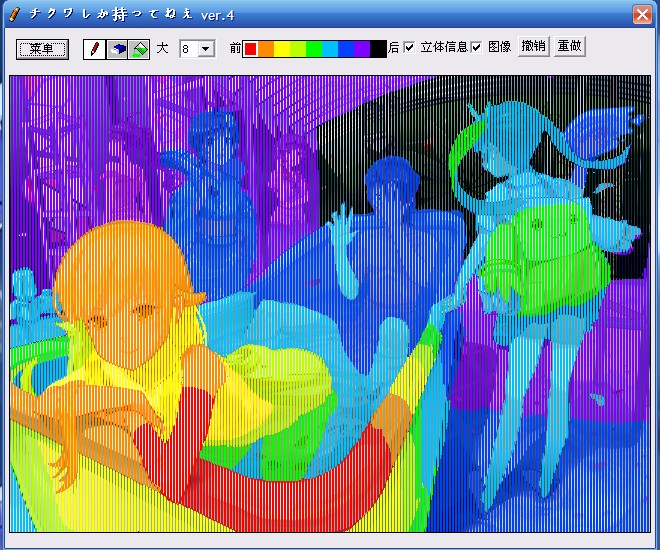Open the brush size dropdown arrow
The height and width of the screenshot is (550, 660).
click(x=206, y=49)
